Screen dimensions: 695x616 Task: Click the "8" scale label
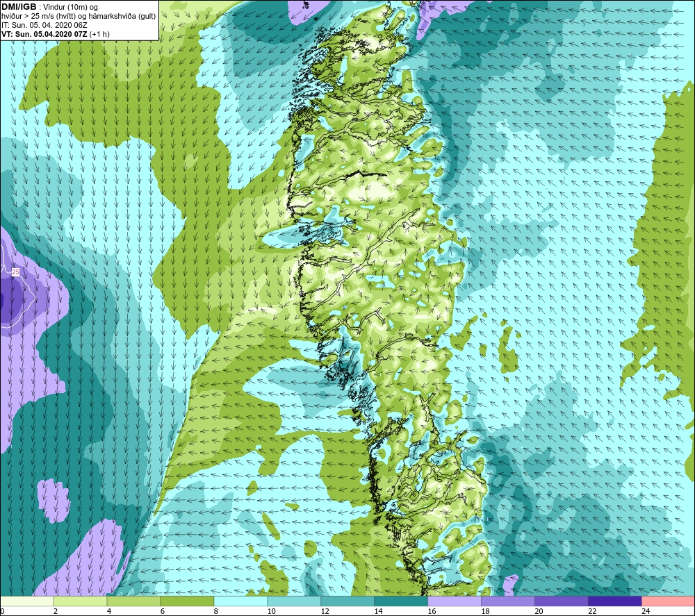point(216,611)
